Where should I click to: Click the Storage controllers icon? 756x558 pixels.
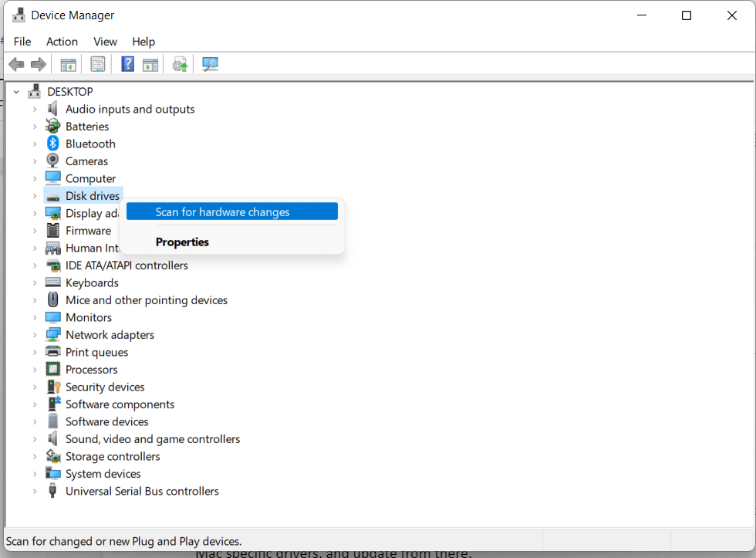pos(53,456)
